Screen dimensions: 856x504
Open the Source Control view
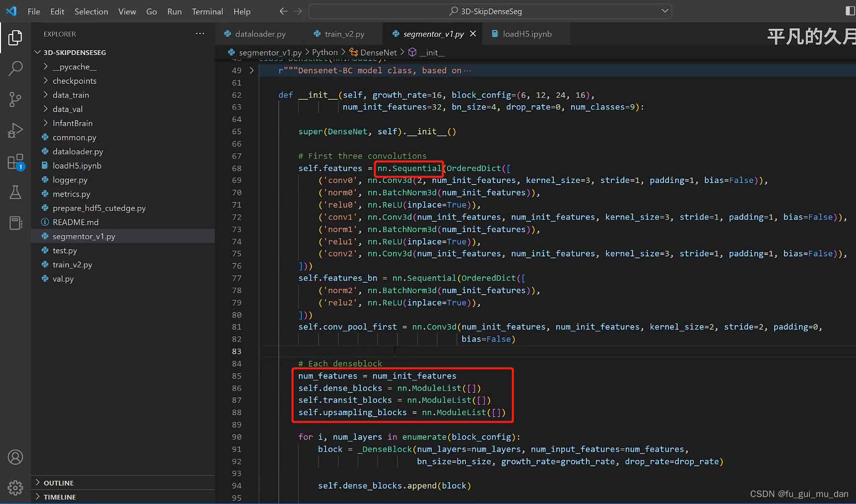tap(15, 100)
